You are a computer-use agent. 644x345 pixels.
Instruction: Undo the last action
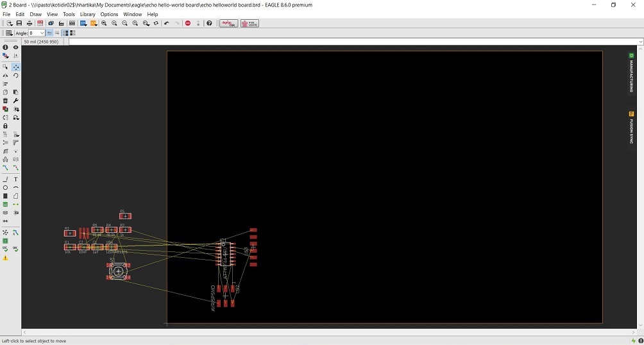(x=166, y=24)
